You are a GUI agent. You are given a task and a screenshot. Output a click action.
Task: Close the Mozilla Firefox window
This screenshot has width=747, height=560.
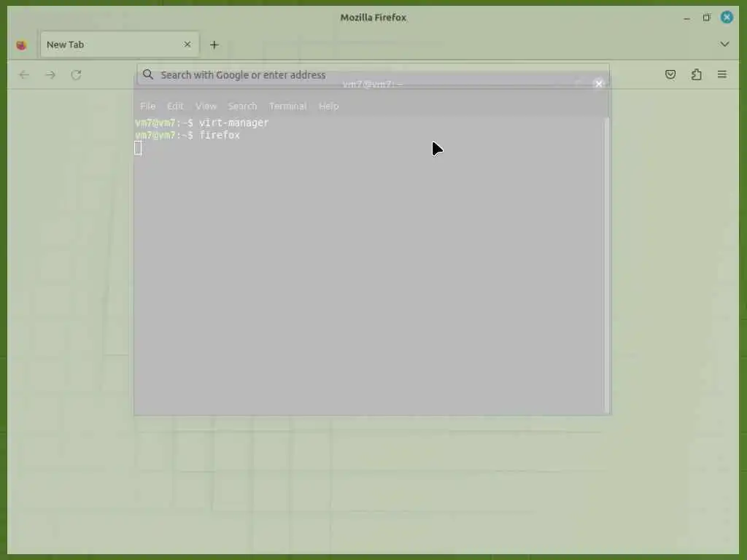[727, 17]
